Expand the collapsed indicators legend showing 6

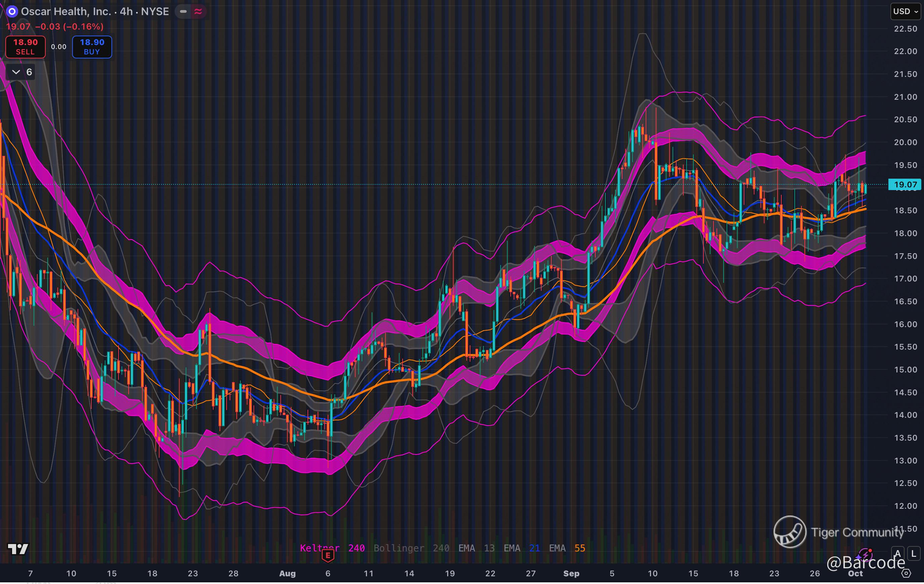coord(21,72)
